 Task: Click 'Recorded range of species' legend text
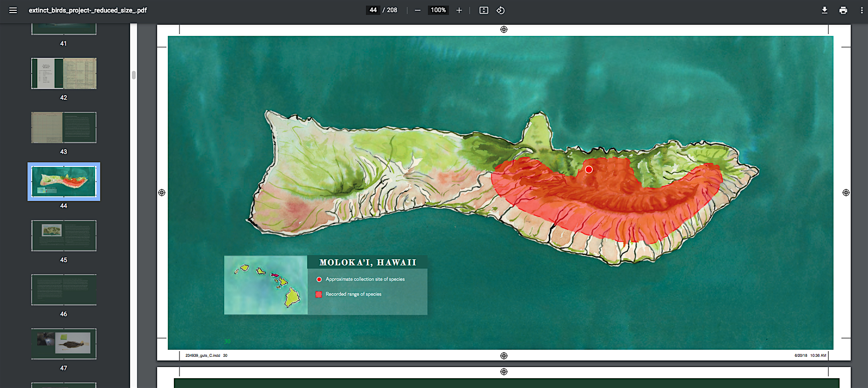point(353,294)
